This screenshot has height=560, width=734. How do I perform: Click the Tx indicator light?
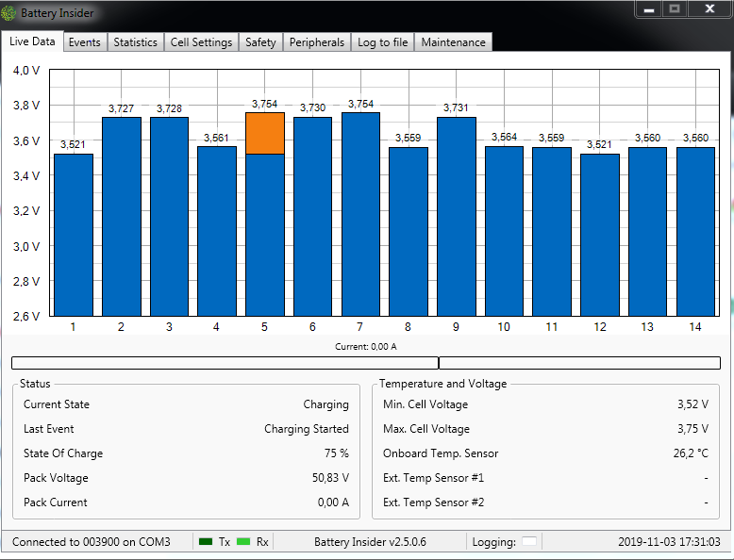point(206,542)
